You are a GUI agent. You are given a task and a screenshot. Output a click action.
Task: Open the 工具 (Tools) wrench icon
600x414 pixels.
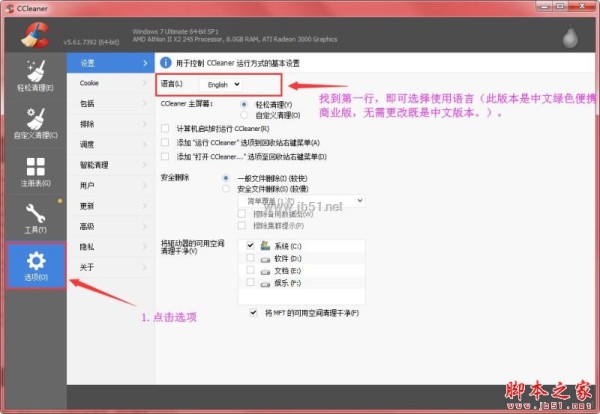[34, 218]
